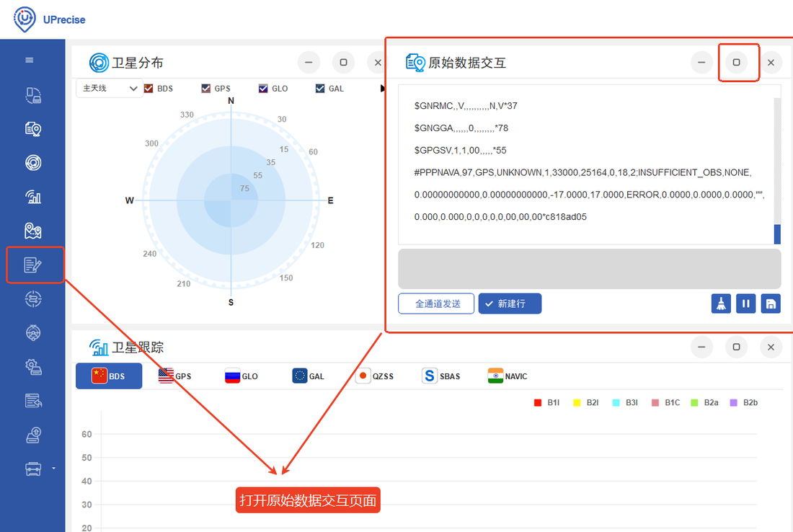Image resolution: width=793 pixels, height=532 pixels.
Task: Open the hamburger menu in sidebar
Action: coord(30,60)
